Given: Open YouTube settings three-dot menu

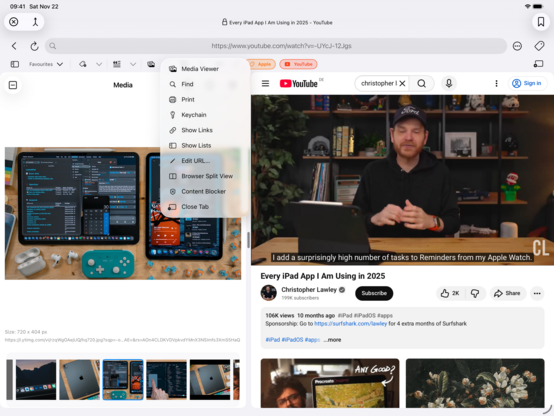Looking at the screenshot, I should click(496, 83).
